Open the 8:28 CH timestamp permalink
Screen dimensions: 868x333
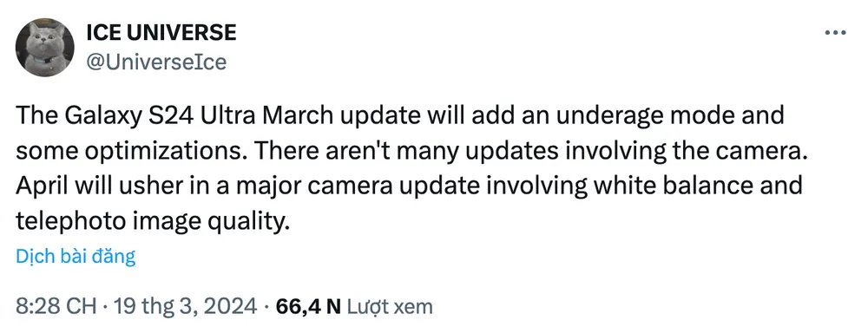(x=56, y=306)
